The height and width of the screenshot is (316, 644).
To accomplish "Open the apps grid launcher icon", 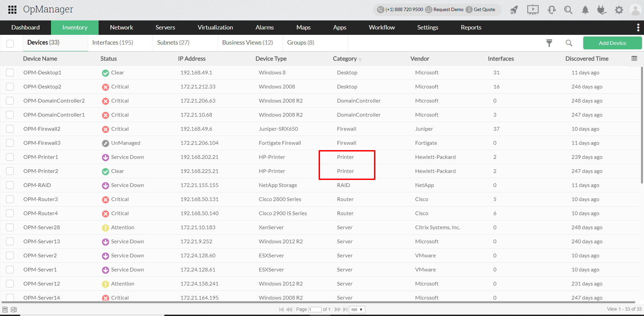I will point(12,10).
